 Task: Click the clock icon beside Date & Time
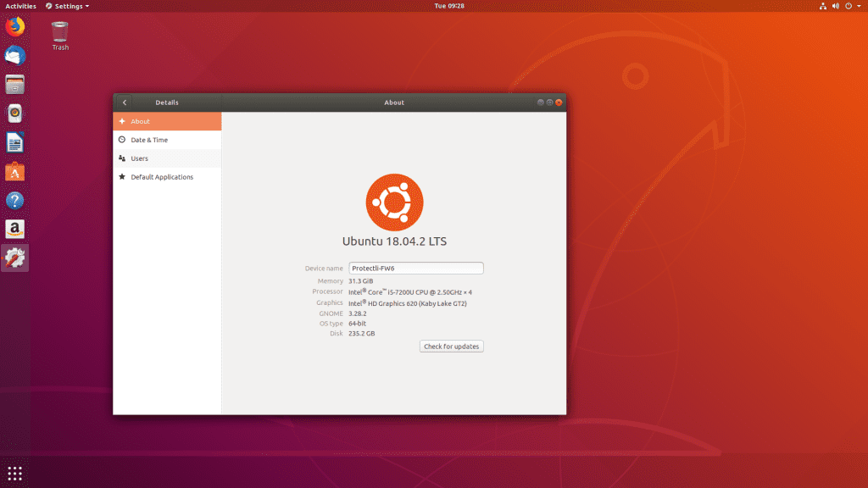122,140
